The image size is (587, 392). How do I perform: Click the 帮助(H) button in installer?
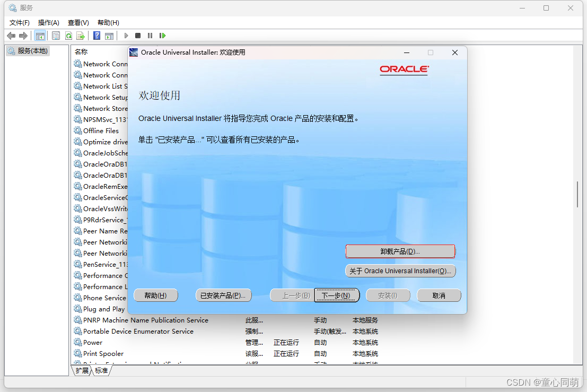pos(155,295)
